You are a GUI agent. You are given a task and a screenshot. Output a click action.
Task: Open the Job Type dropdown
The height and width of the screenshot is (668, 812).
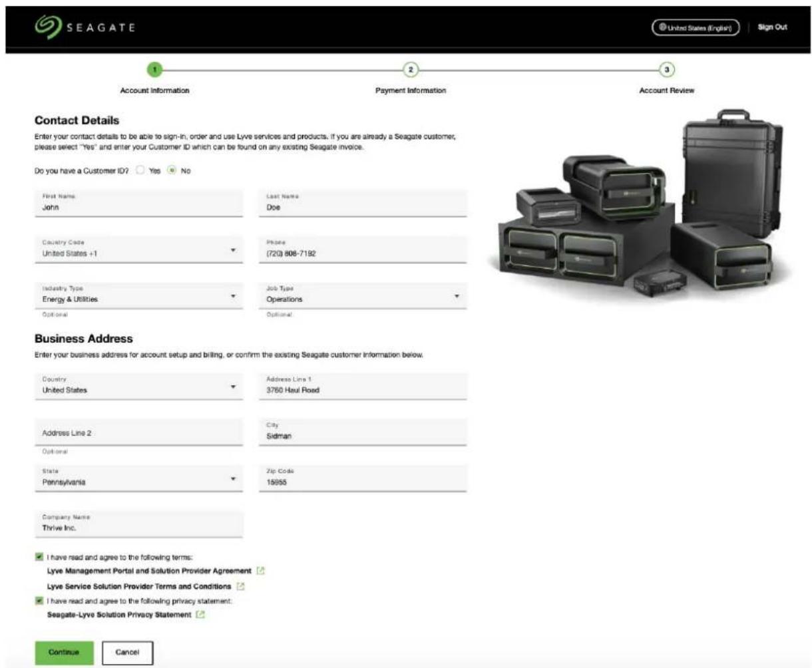click(363, 295)
